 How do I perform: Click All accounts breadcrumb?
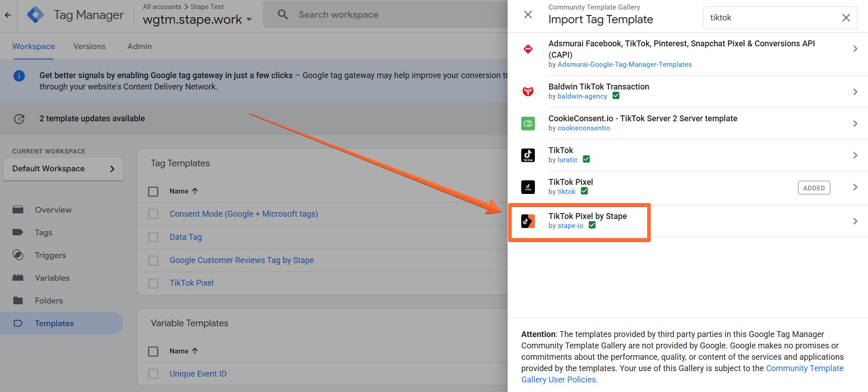[162, 7]
